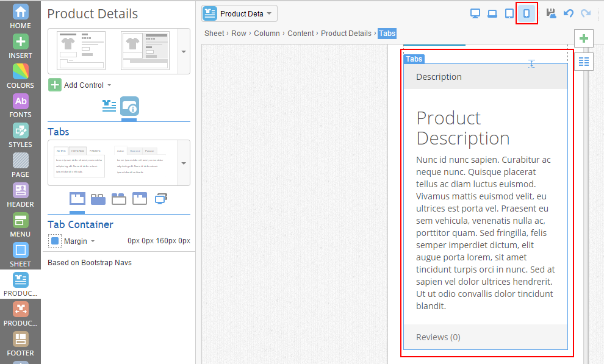Screen dimensions: 604x364
Task: Go to Row in breadcrumb
Action: (239, 34)
